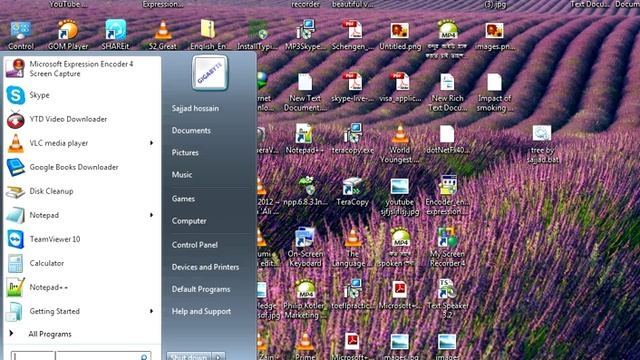
Task: Start Disk Cleanup
Action: pyautogui.click(x=82, y=191)
